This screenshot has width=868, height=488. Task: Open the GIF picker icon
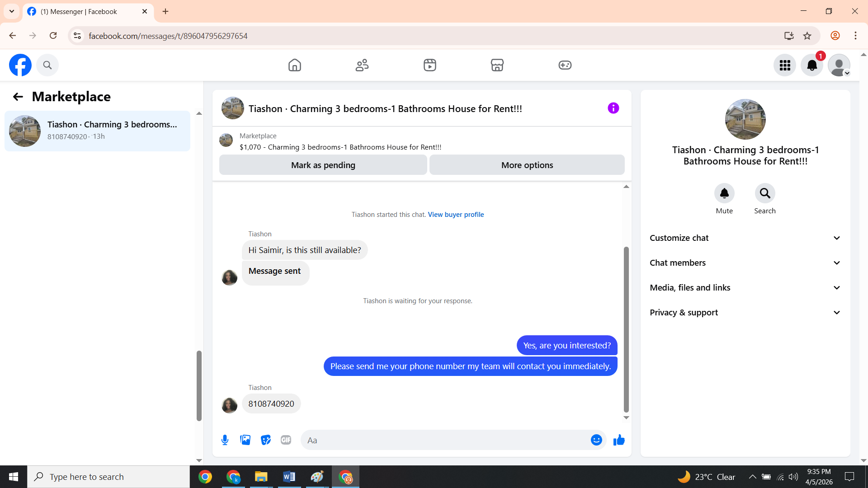point(286,440)
